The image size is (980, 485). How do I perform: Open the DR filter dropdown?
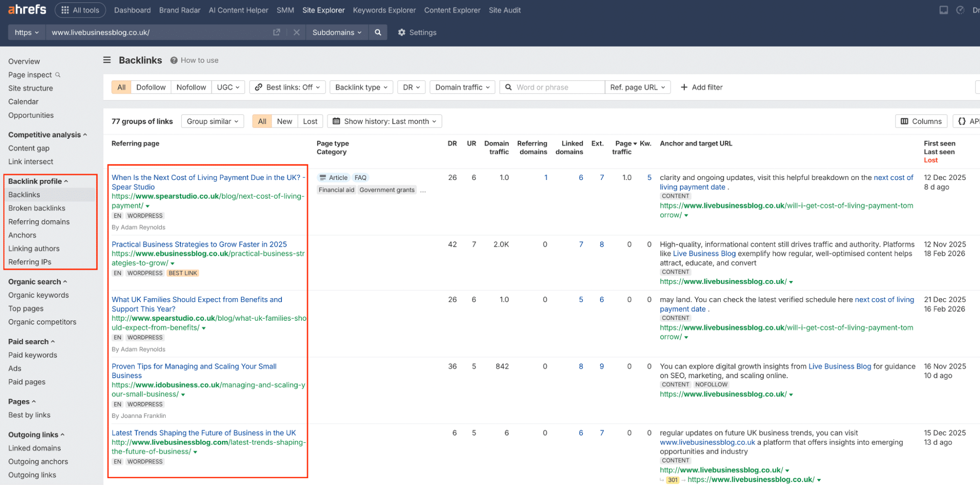[411, 87]
